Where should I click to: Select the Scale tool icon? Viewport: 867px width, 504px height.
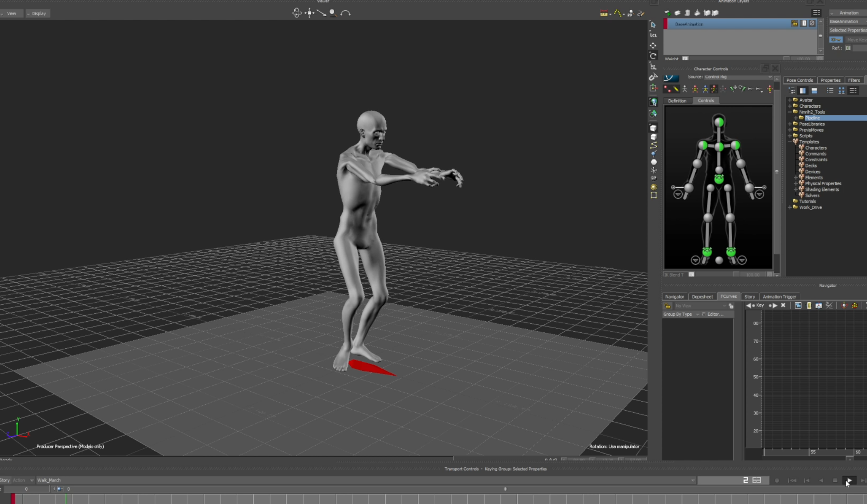click(x=653, y=67)
